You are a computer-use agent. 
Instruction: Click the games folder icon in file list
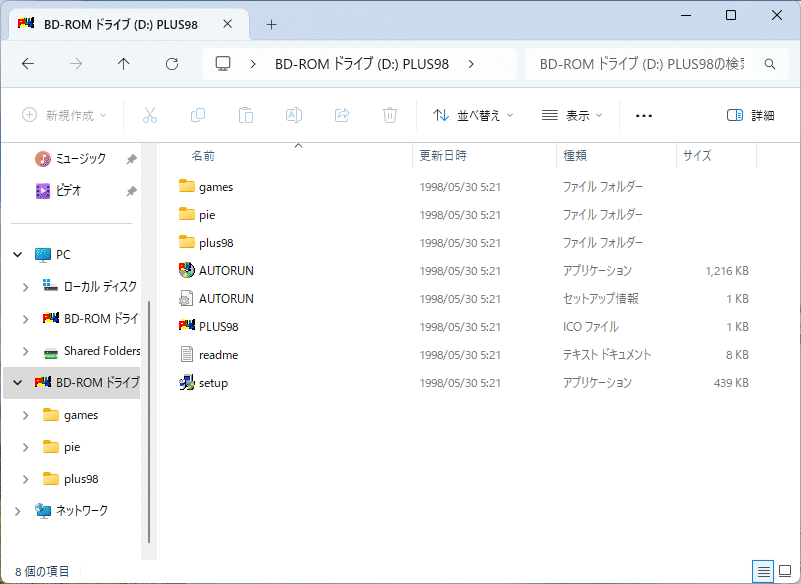click(187, 186)
